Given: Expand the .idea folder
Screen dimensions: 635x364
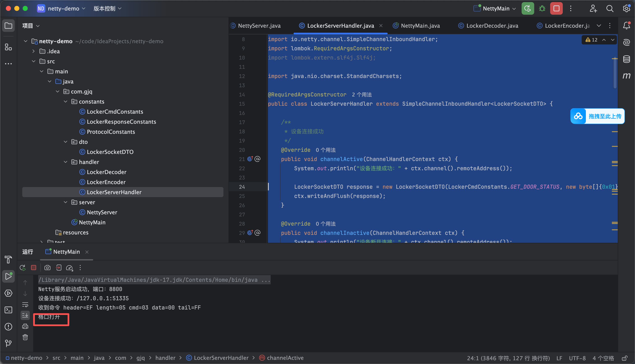Looking at the screenshot, I should click(x=34, y=51).
